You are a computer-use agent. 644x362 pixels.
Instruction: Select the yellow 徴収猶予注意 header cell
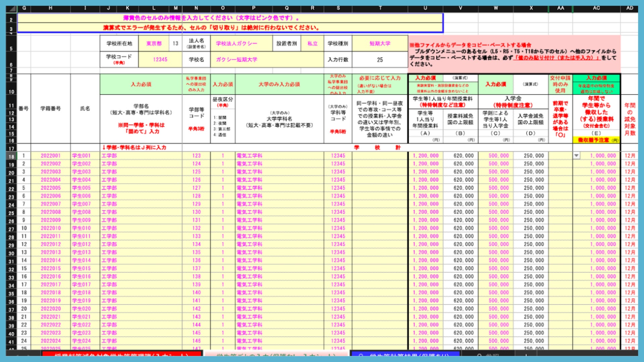[596, 140]
